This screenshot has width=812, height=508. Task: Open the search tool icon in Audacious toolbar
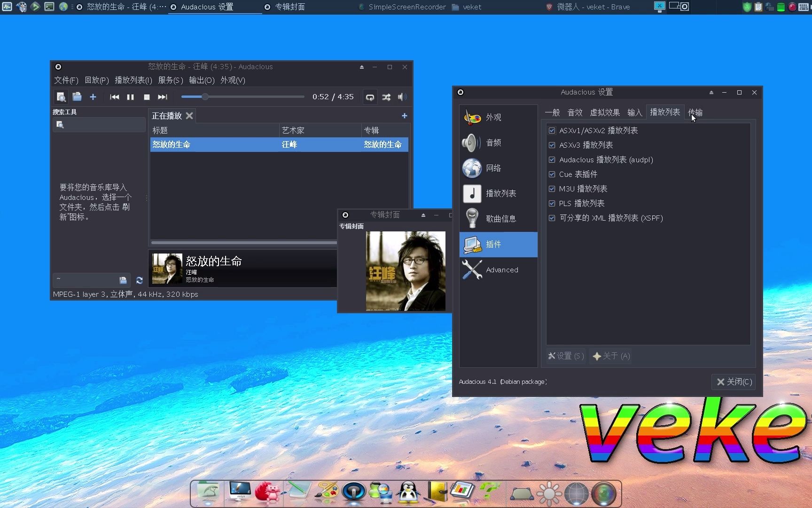point(61,97)
